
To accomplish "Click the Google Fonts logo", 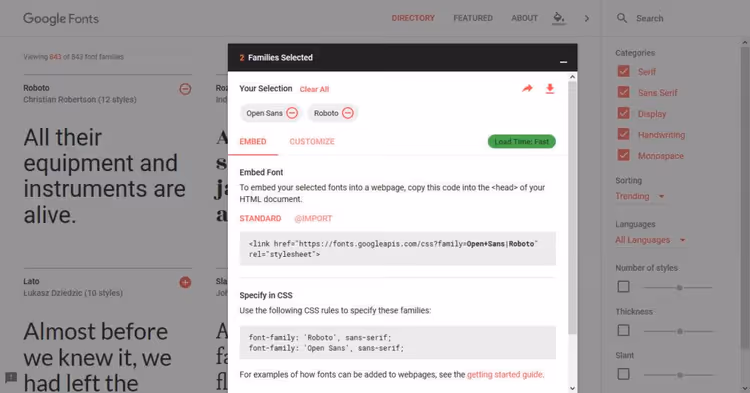I will [61, 19].
